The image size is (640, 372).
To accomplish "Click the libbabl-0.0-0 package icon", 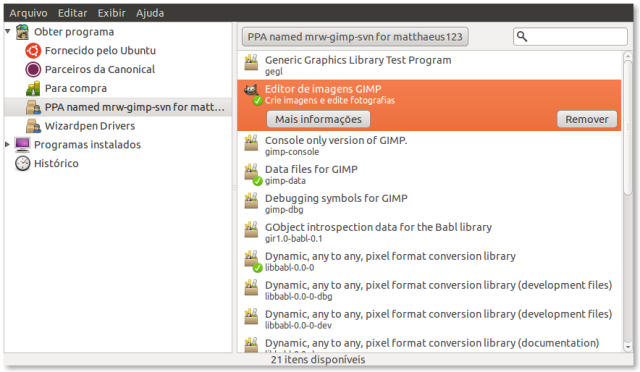I will tap(251, 259).
